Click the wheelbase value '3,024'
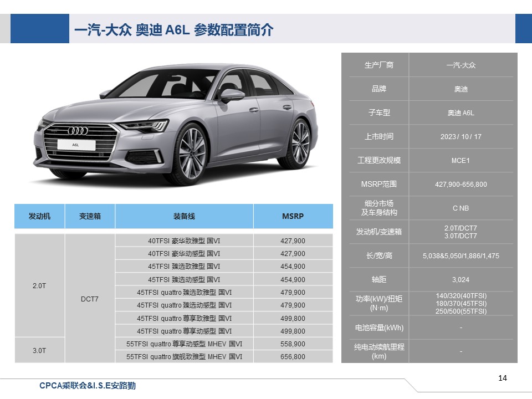Viewport: 532px width, 399px height. 461,279
